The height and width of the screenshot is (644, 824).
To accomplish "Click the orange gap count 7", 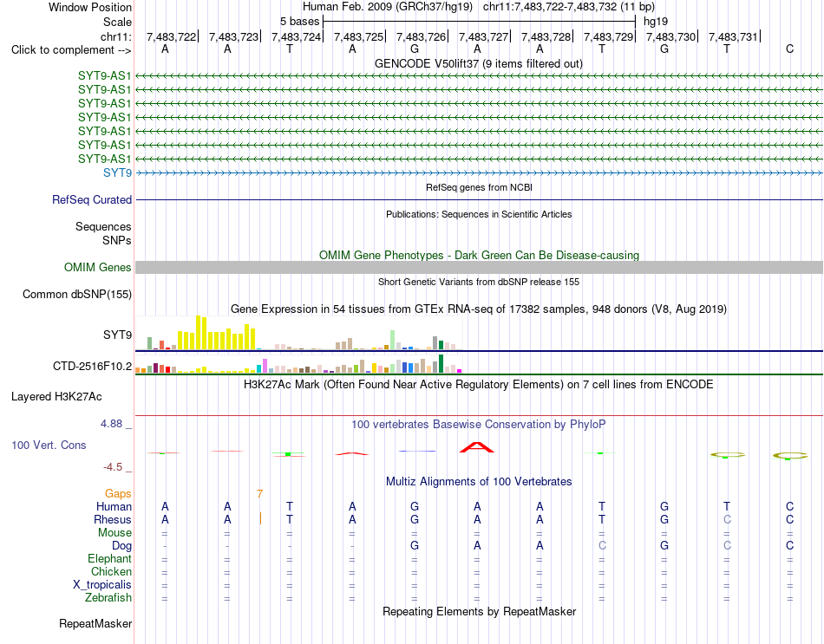I will coord(259,494).
